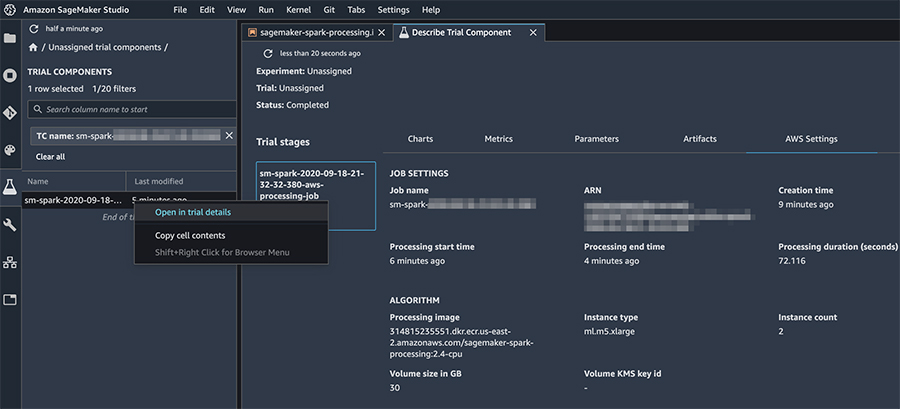Open the Tabs menu
Image resolution: width=900 pixels, height=409 pixels.
coord(356,10)
